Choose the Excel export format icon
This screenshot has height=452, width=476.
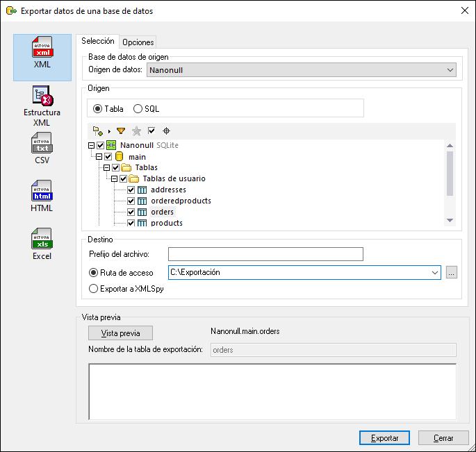(42, 244)
